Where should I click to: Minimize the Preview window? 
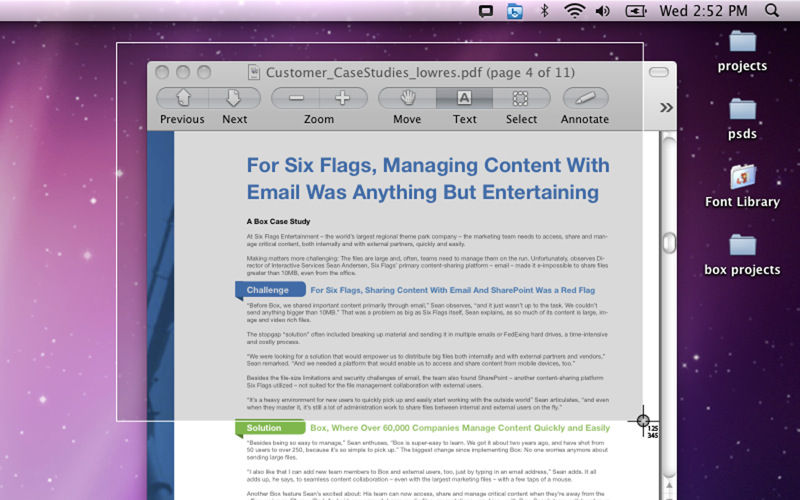(x=183, y=72)
